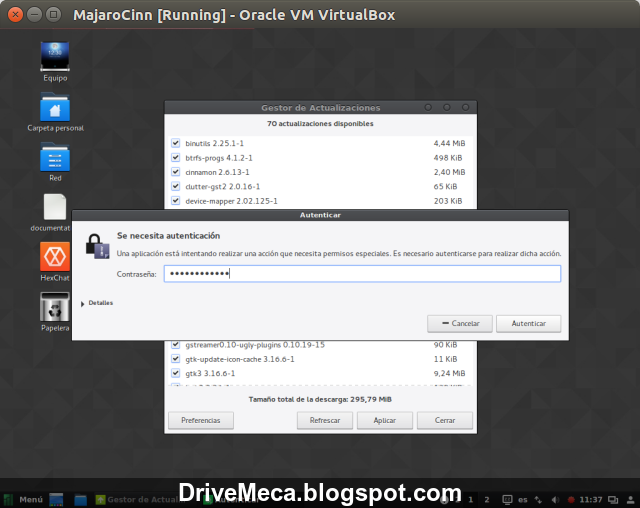Click the volume speaker tray icon
Viewport: 640px width, 508px height.
[x=555, y=499]
